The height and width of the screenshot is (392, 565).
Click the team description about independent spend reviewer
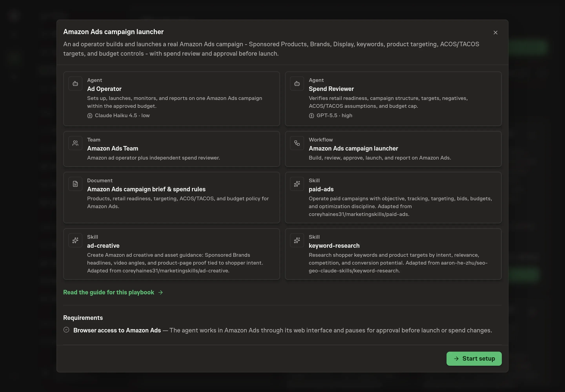click(x=153, y=158)
